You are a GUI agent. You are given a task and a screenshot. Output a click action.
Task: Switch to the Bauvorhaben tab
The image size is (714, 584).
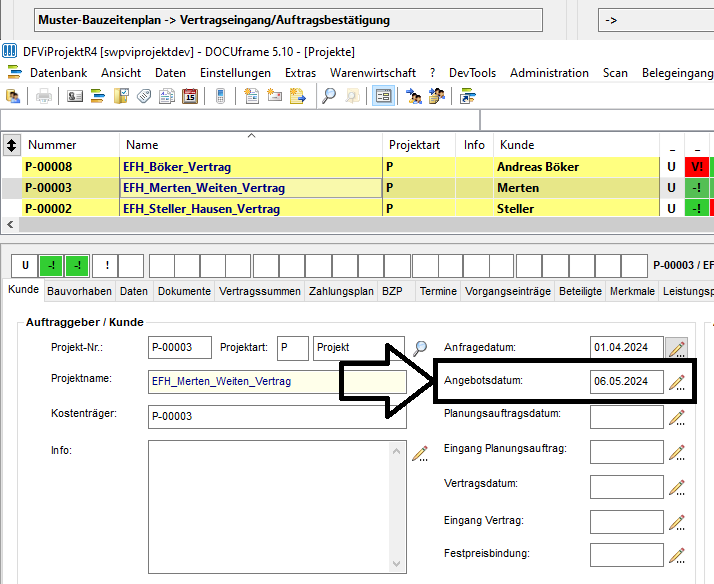[79, 291]
